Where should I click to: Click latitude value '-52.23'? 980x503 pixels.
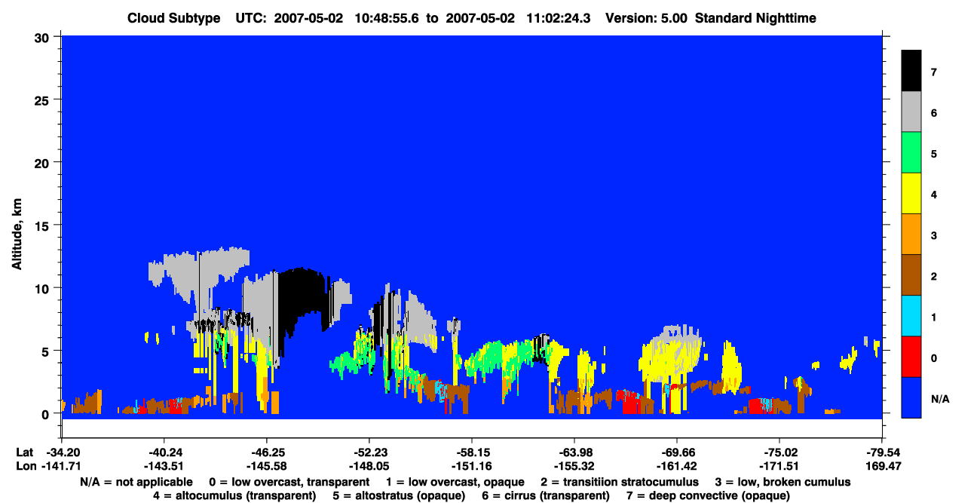click(x=369, y=452)
